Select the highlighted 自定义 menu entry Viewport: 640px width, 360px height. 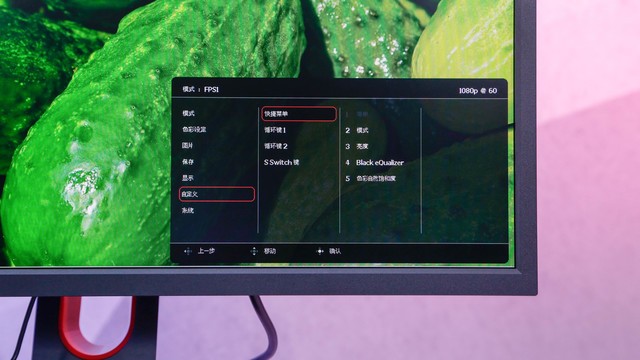pyautogui.click(x=217, y=194)
